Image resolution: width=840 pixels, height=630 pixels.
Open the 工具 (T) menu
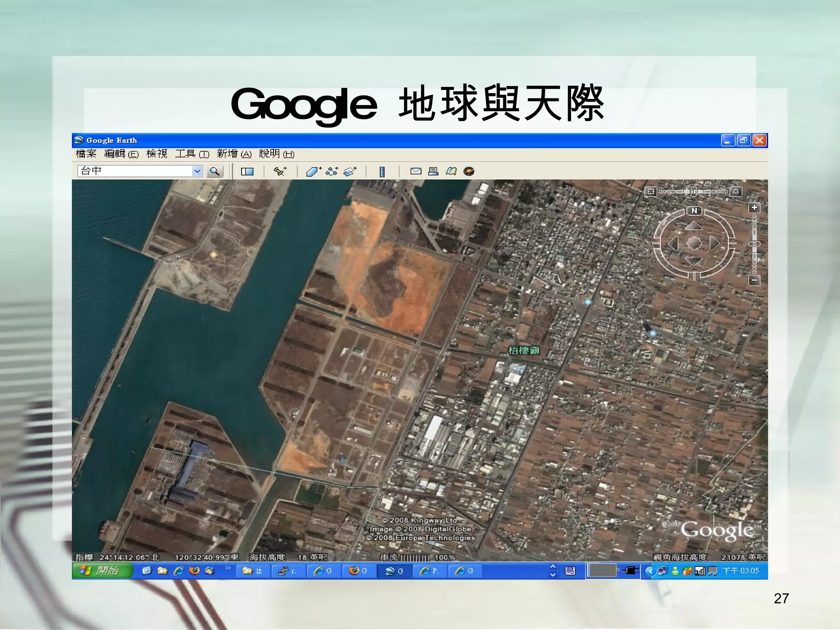coord(192,154)
